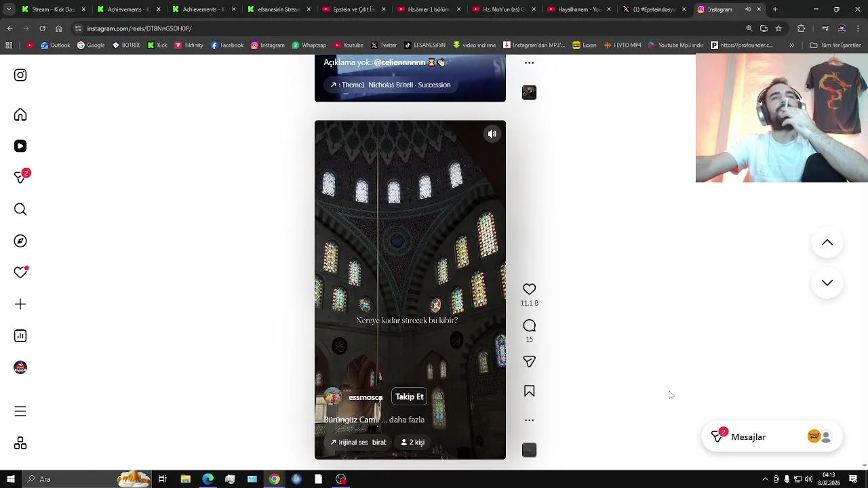The image size is (868, 488).
Task: Open File Explorer from taskbar
Action: (185, 479)
